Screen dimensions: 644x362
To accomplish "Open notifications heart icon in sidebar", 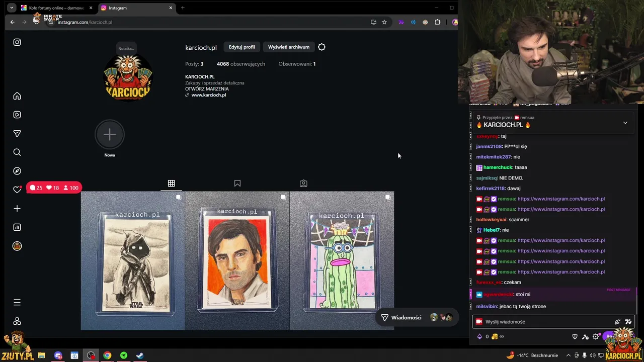I will 17,190.
